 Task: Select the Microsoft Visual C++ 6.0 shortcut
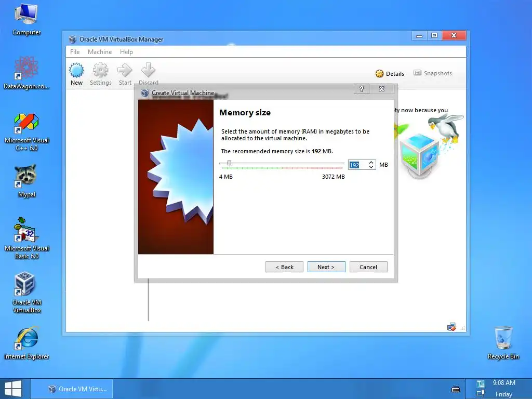26,132
